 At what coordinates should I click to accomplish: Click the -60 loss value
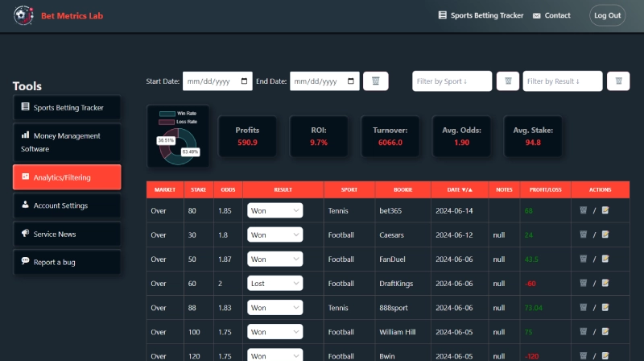click(x=530, y=284)
